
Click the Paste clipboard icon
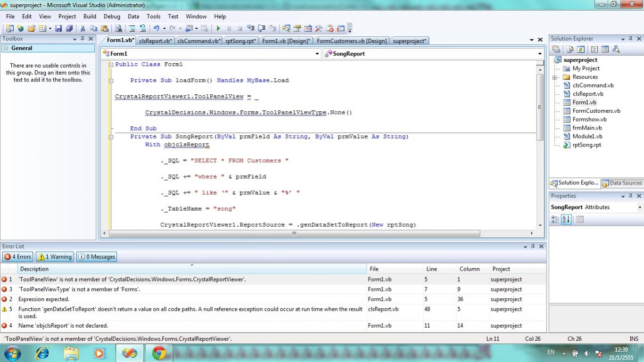coord(105,28)
